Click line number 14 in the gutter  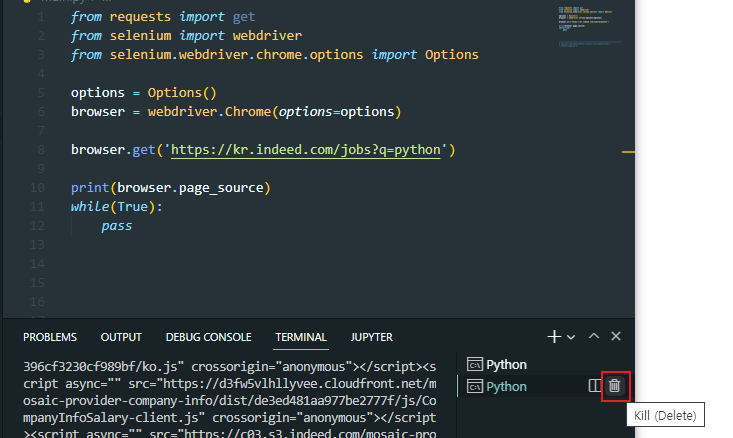(37, 264)
